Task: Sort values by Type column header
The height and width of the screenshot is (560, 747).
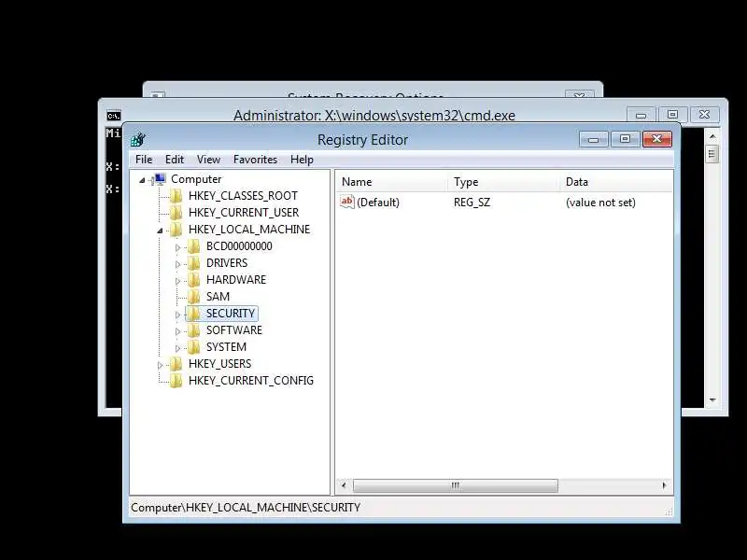Action: pyautogui.click(x=503, y=182)
